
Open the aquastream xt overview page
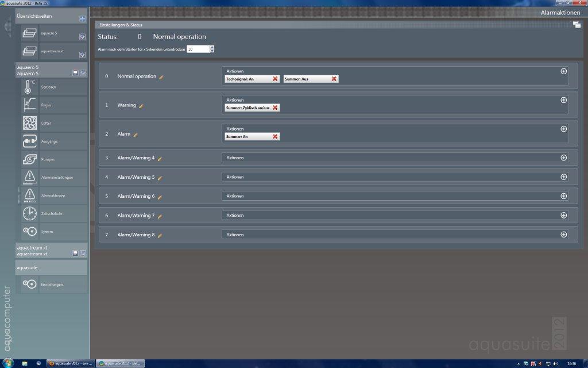coord(54,51)
